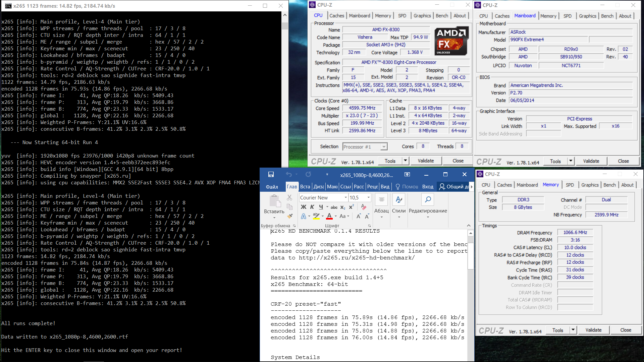Open the Courier New font dropdown
Viewport: 644px width, 362px height.
[345, 198]
